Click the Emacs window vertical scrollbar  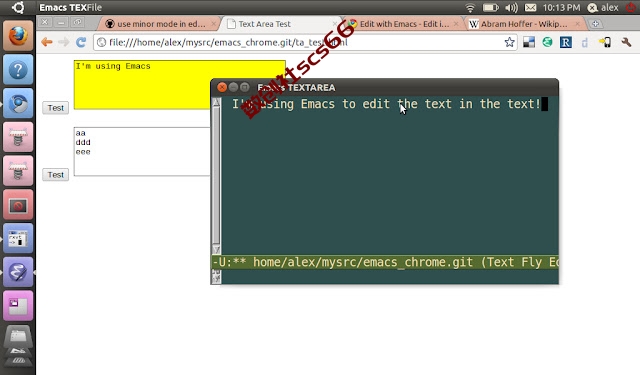point(216,175)
